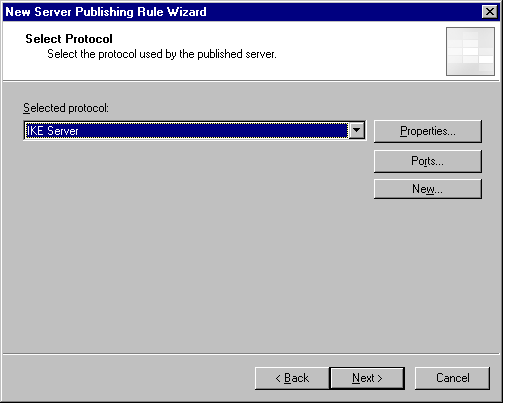
Task: Select the IKE Server combo box field
Action: pyautogui.click(x=195, y=130)
